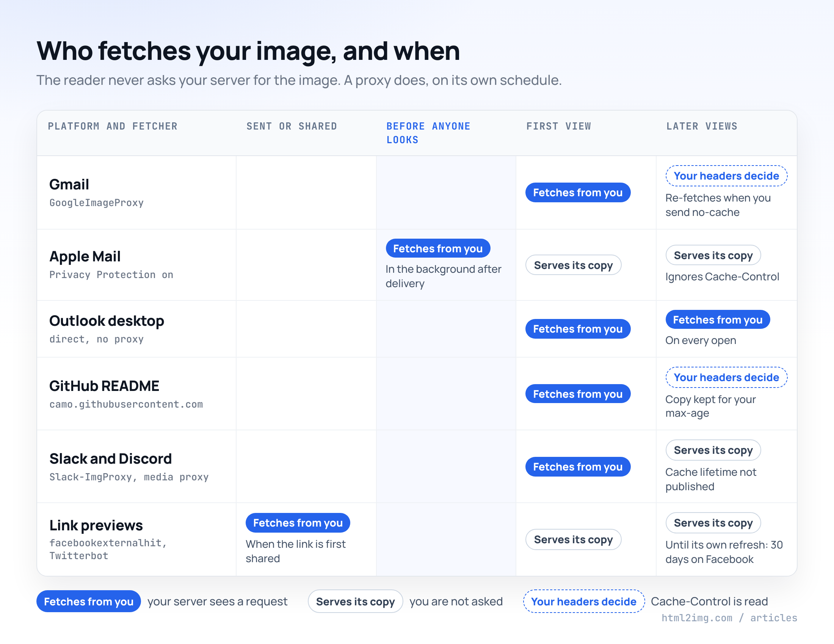Screen dimensions: 834x644
Task: Click the 'Slack-ImgProxy, media proxy' label
Action: 129,477
